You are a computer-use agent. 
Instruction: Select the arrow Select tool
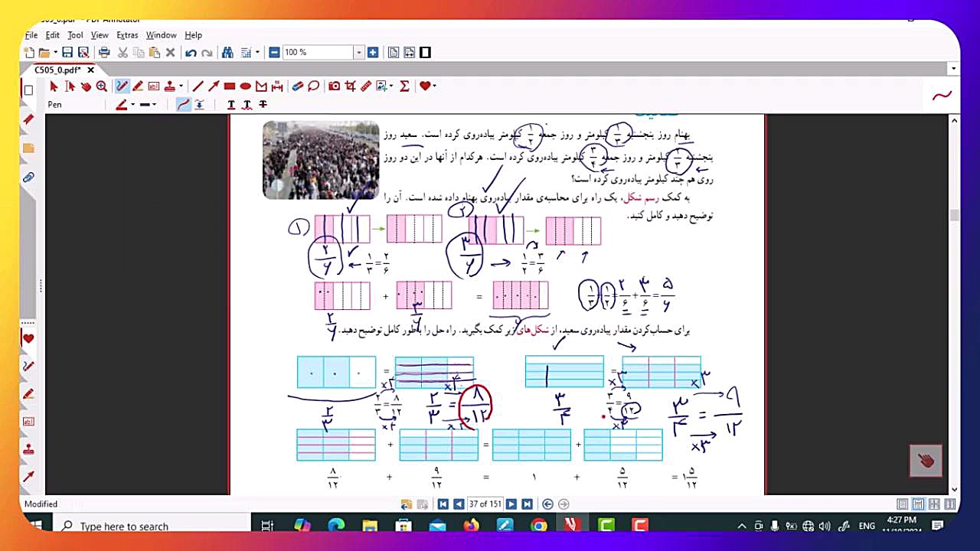pos(54,86)
